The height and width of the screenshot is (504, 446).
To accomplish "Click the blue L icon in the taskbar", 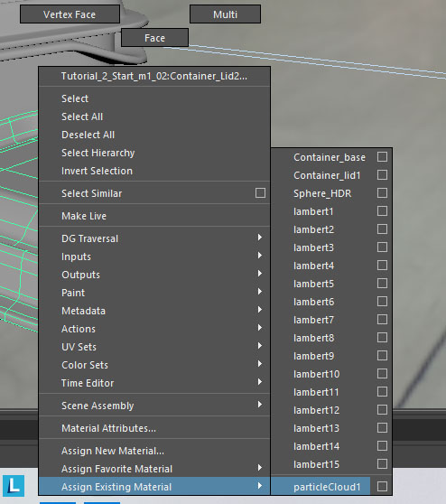I will point(14,486).
